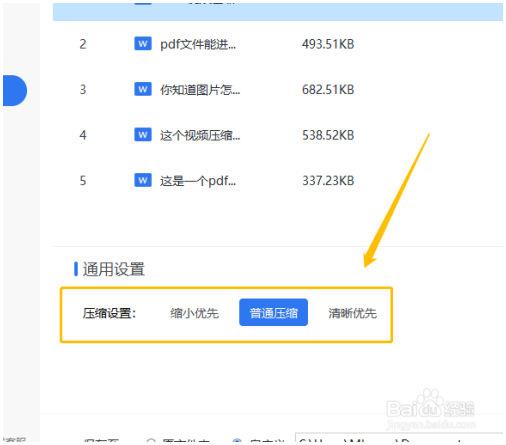This screenshot has height=445, width=506.
Task: Click the Word icon of file 4
Action: click(x=143, y=135)
